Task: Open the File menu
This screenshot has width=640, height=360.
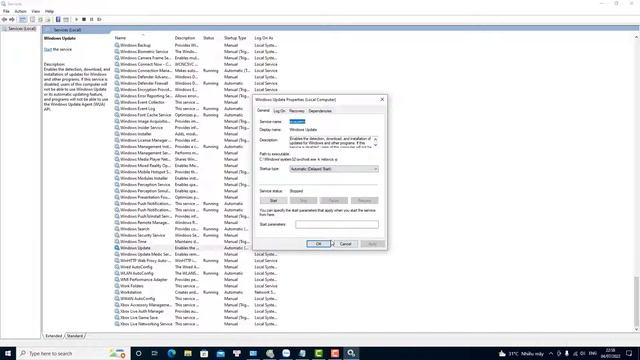Action: [x=6, y=11]
